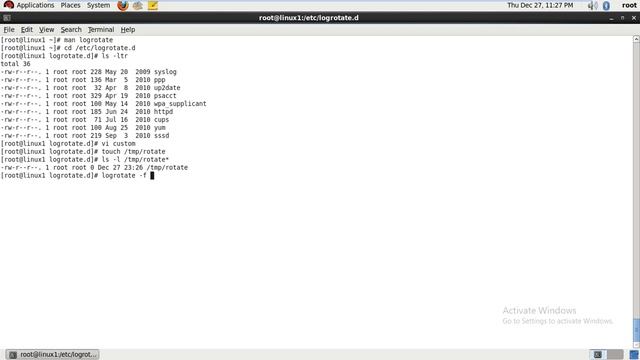Screen dimensions: 640x360
Task: Click the Bluetooth tray icon
Action: (606, 5)
